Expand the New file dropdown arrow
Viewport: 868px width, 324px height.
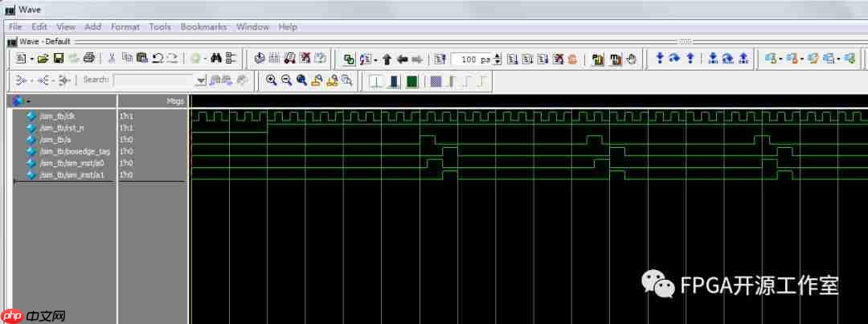click(x=31, y=59)
